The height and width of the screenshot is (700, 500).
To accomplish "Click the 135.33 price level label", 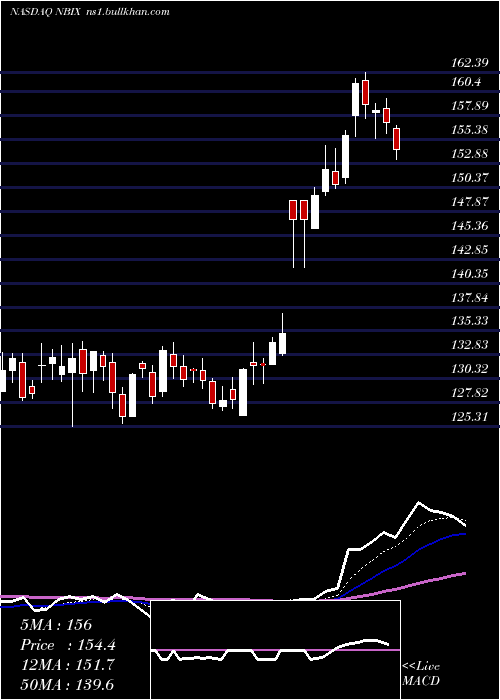I will [x=470, y=321].
